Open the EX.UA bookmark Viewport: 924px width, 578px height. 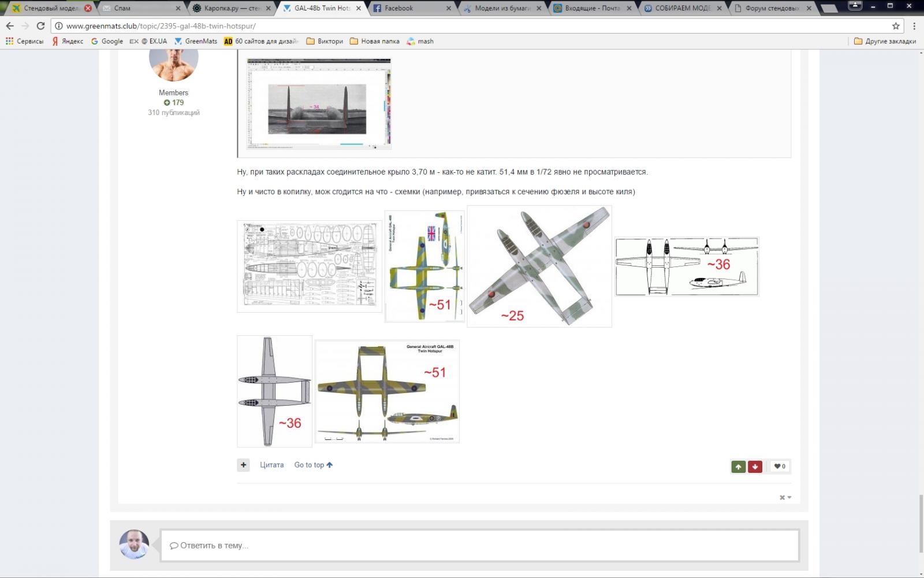point(148,41)
